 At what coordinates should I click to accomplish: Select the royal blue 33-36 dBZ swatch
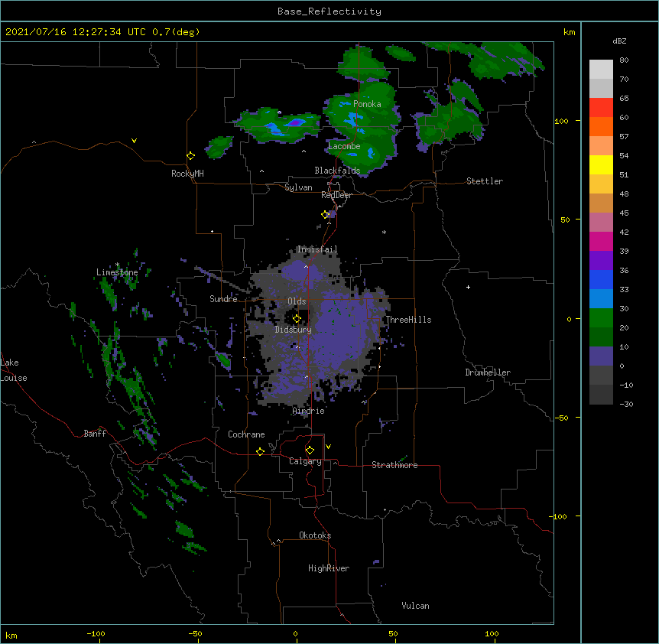click(601, 279)
